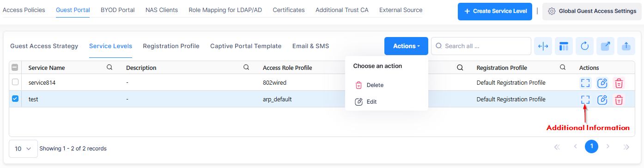Open Role Mapping for LDAP/AD tab
The height and width of the screenshot is (168, 644).
(225, 10)
